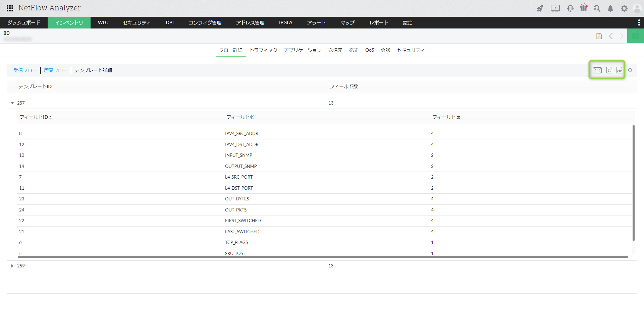Switch to the トラフィック tab
Screen dimensions: 644x314
pyautogui.click(x=264, y=50)
